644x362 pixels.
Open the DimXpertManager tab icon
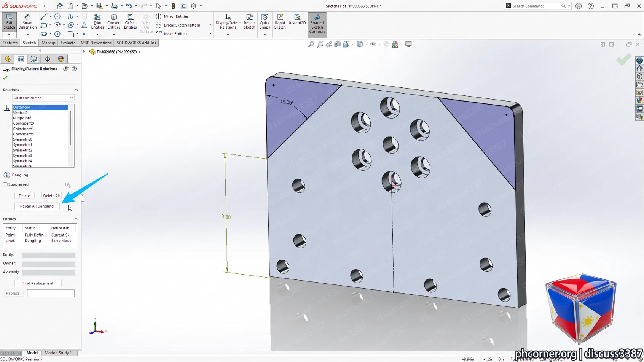click(x=48, y=59)
